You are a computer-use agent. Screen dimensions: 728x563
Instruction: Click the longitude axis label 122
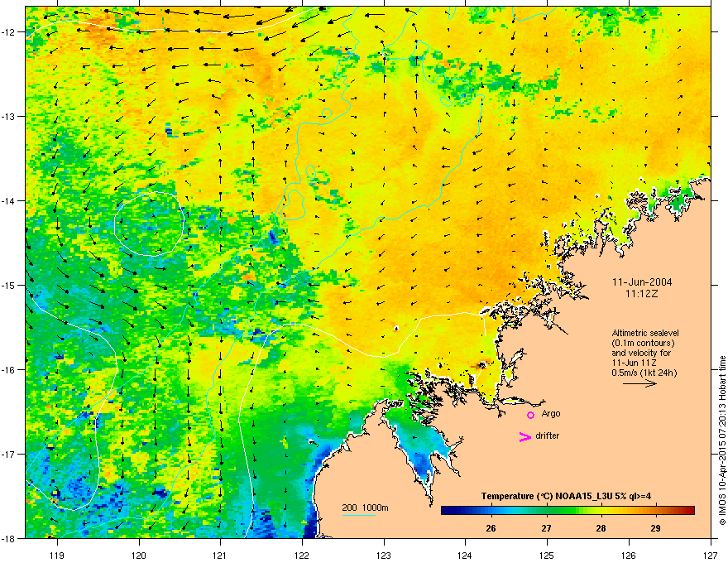(302, 555)
